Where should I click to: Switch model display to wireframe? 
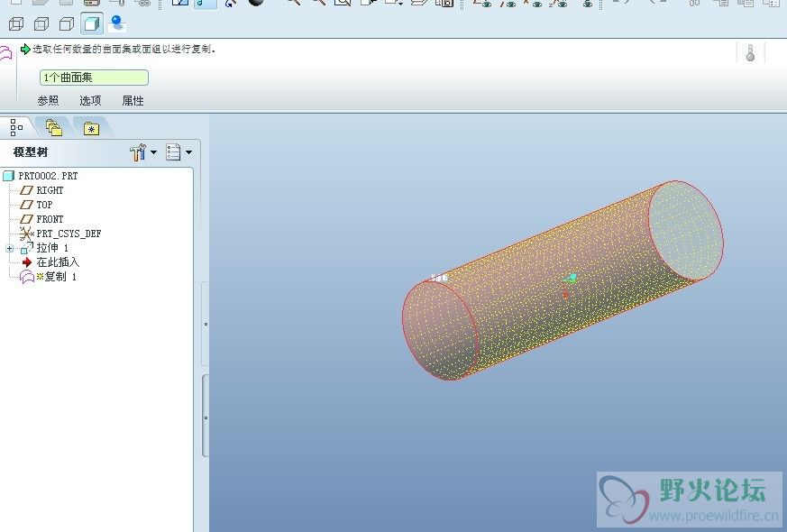click(16, 23)
